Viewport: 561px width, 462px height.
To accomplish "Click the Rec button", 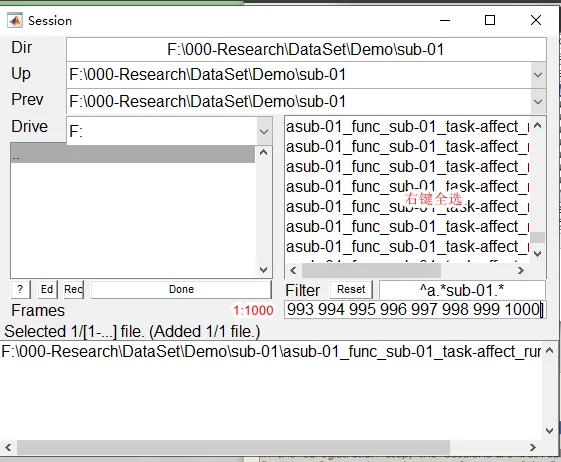I will [73, 289].
